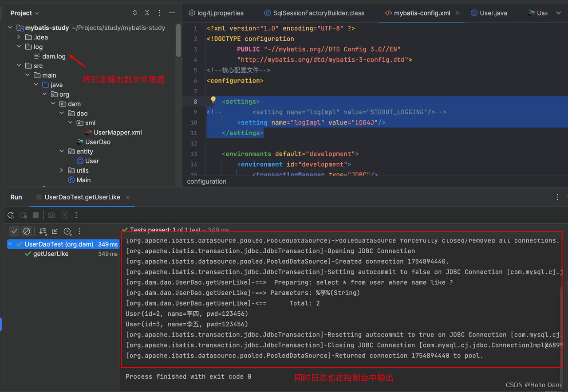Stop the running process
This screenshot has width=568, height=392.
pos(36,215)
